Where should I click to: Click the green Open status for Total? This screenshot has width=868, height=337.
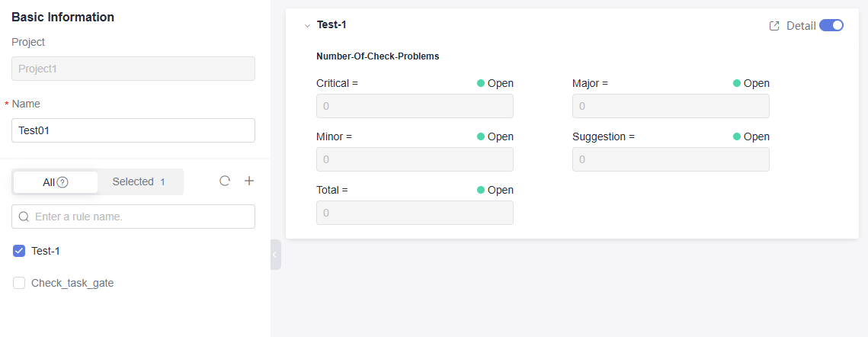tap(495, 190)
